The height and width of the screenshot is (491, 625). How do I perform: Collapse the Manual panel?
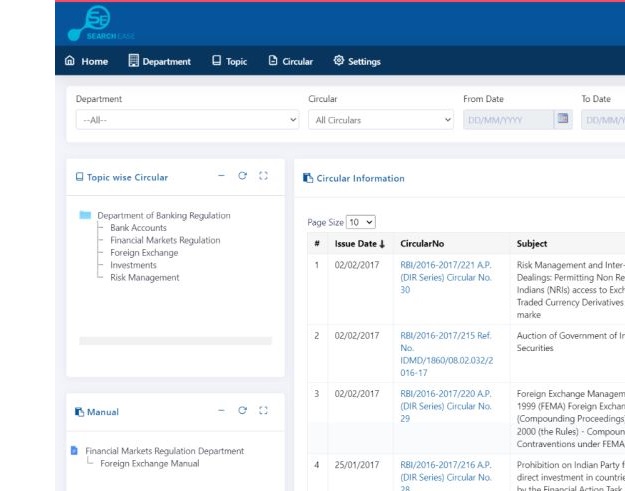(x=221, y=410)
